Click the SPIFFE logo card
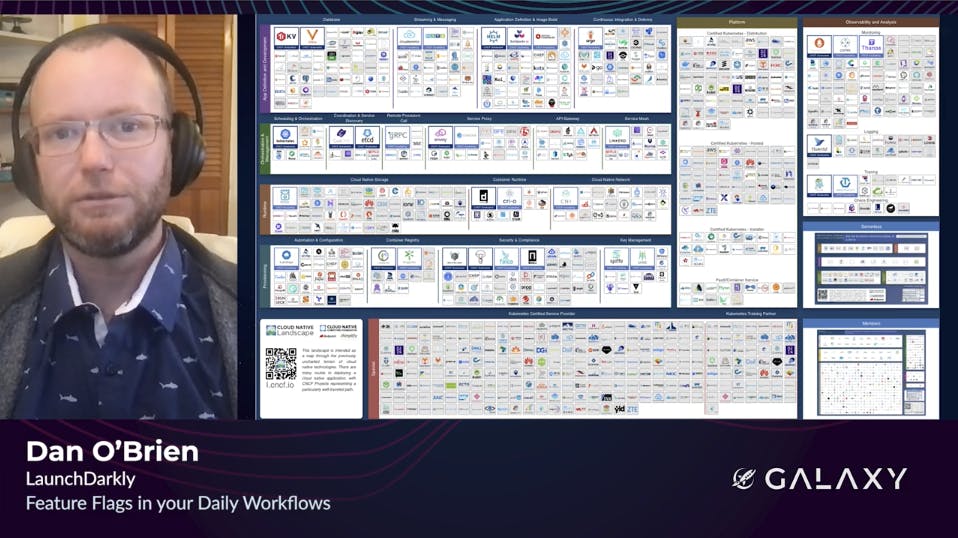The height and width of the screenshot is (538, 958). pos(616,258)
